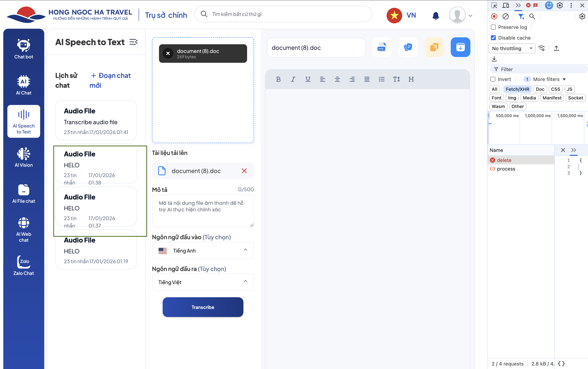
Task: Apply underline formatting in editor
Action: click(308, 79)
